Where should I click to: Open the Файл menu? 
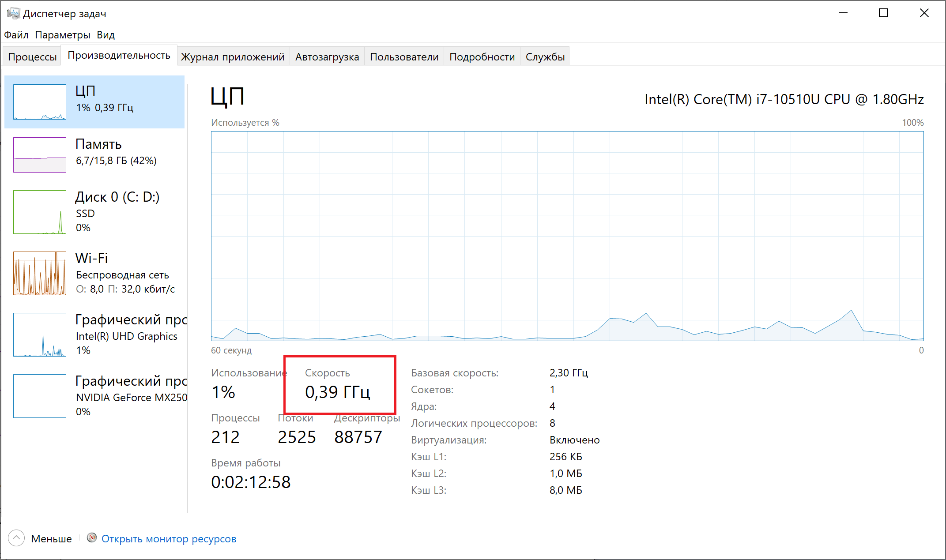click(x=16, y=35)
